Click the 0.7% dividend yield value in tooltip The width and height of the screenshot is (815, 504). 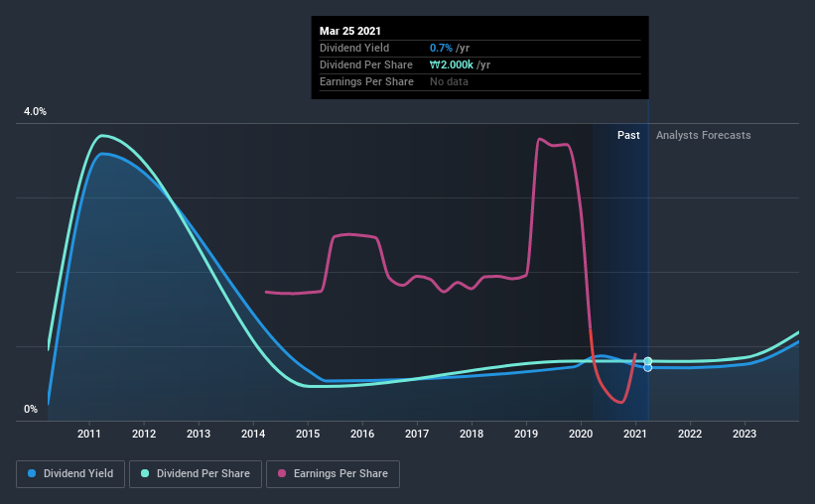pyautogui.click(x=441, y=48)
